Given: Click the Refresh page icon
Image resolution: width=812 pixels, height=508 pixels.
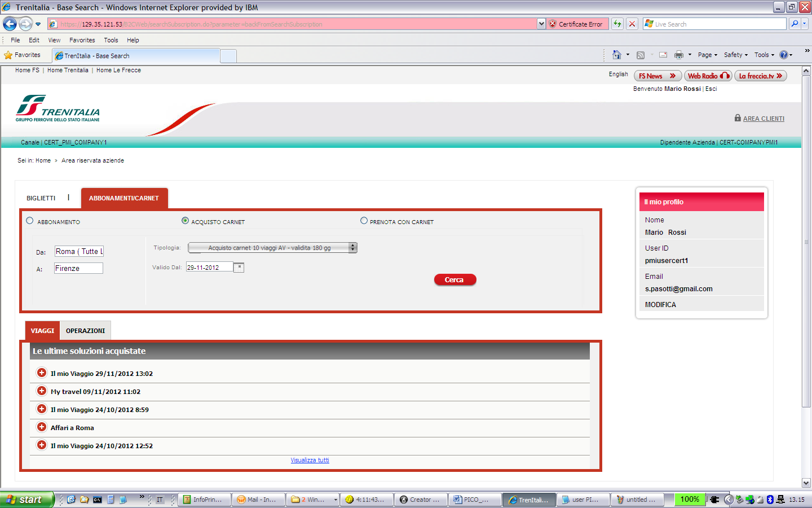Looking at the screenshot, I should pos(617,24).
